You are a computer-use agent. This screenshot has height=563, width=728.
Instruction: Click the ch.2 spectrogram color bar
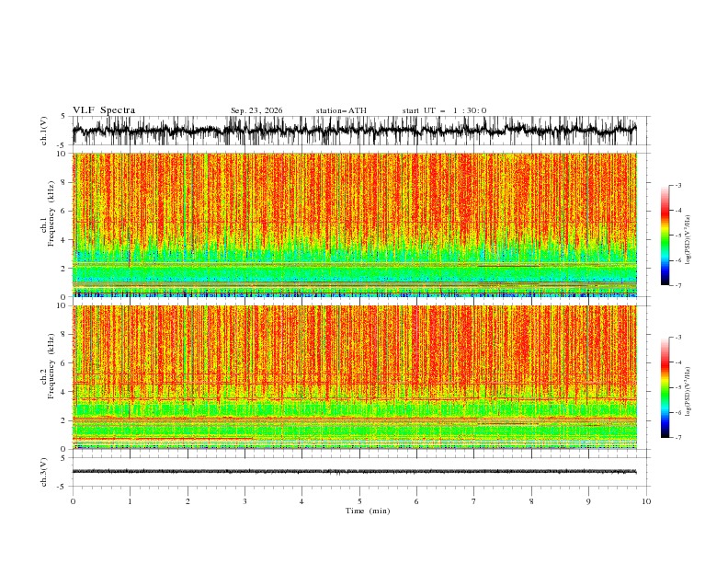click(x=665, y=387)
